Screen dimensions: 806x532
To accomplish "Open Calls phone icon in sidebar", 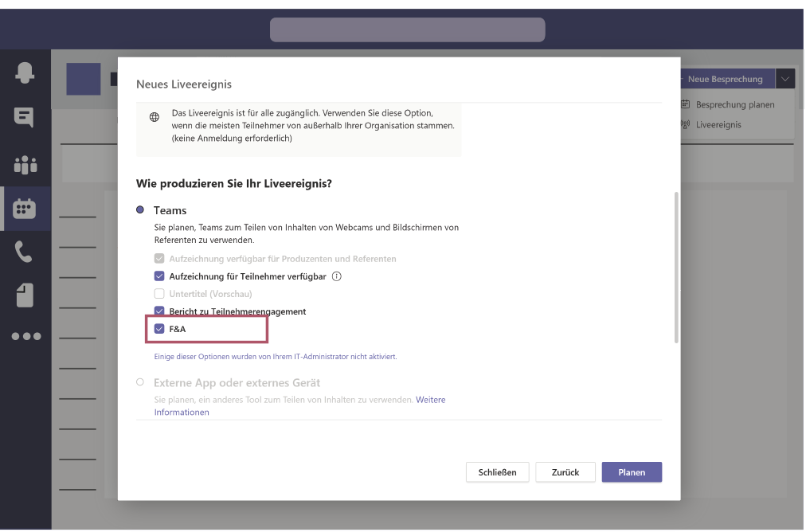I will click(24, 252).
